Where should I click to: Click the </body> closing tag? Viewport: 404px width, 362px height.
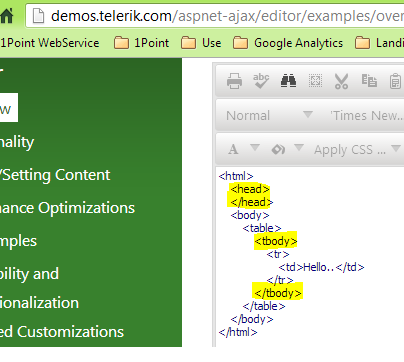point(252,319)
